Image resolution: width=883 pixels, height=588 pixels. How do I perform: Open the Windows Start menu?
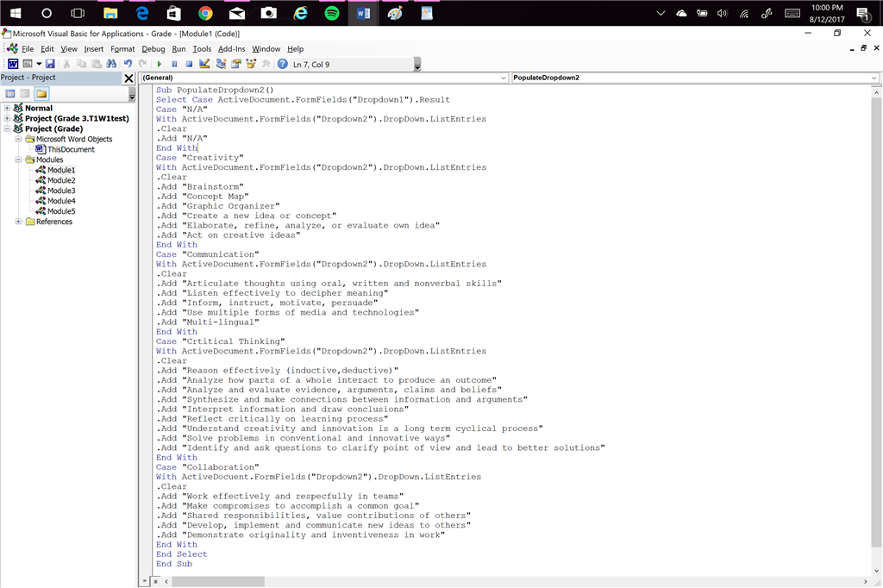click(x=16, y=13)
